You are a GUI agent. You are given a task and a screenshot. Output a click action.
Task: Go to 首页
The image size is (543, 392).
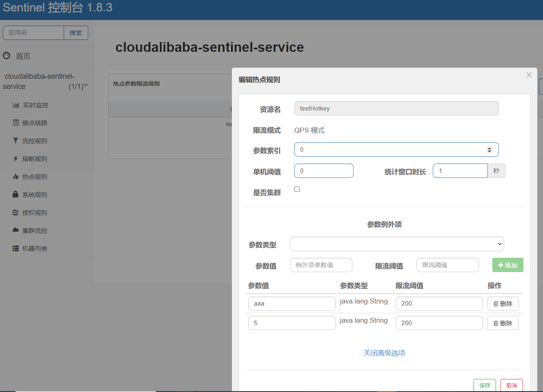23,56
